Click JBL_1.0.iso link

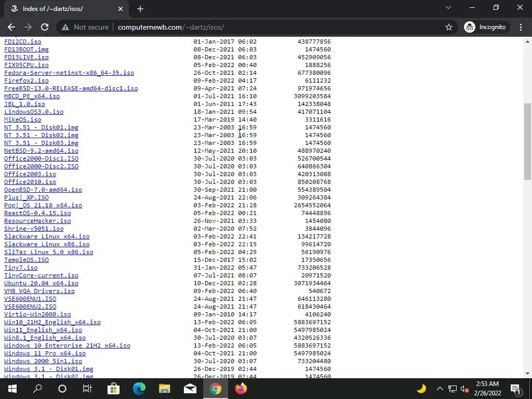click(x=24, y=104)
